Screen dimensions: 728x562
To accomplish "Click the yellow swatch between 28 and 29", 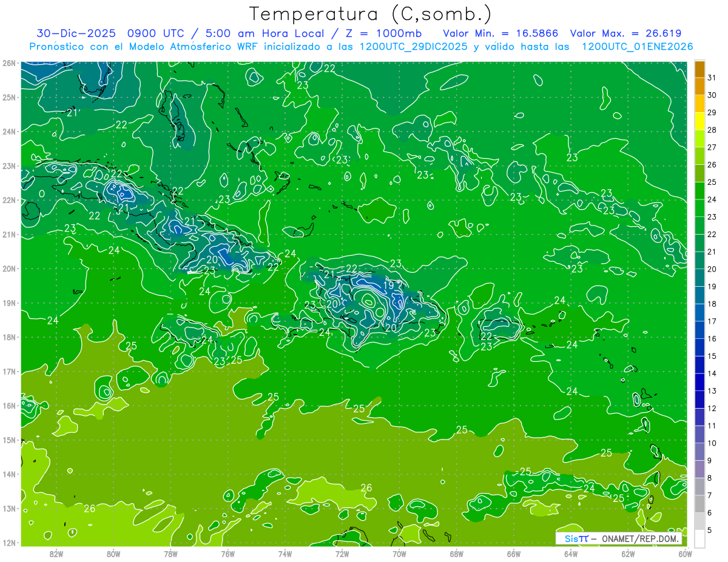I will point(699,121).
